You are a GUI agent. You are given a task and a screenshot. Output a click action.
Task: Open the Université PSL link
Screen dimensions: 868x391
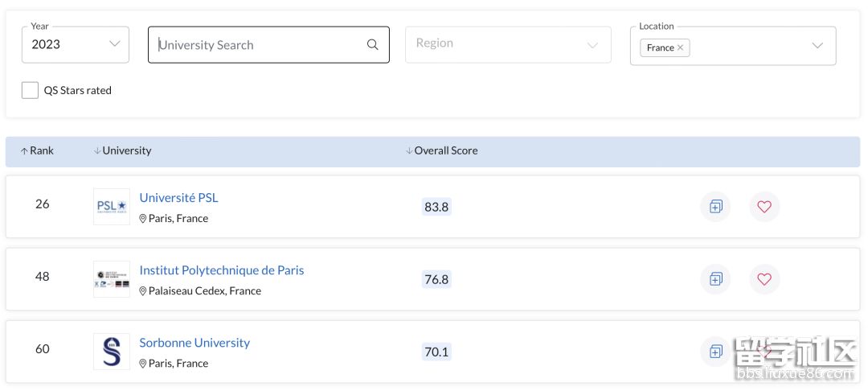click(x=178, y=198)
